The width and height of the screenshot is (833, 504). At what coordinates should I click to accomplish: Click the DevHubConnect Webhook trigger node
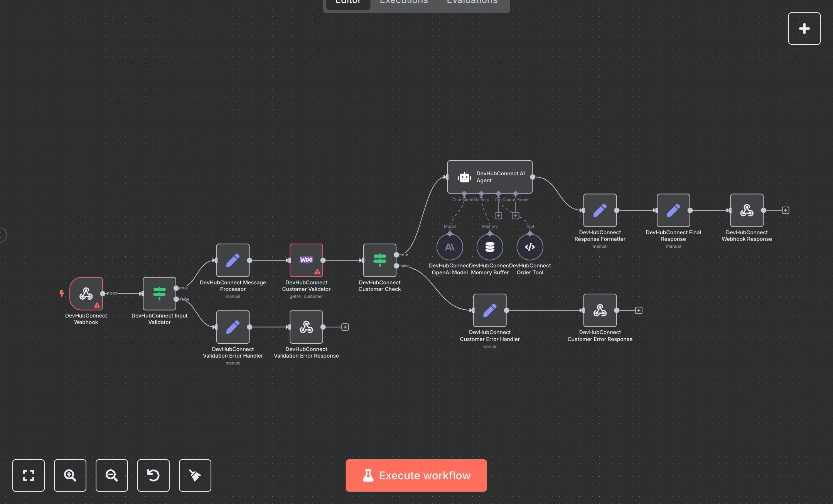86,294
